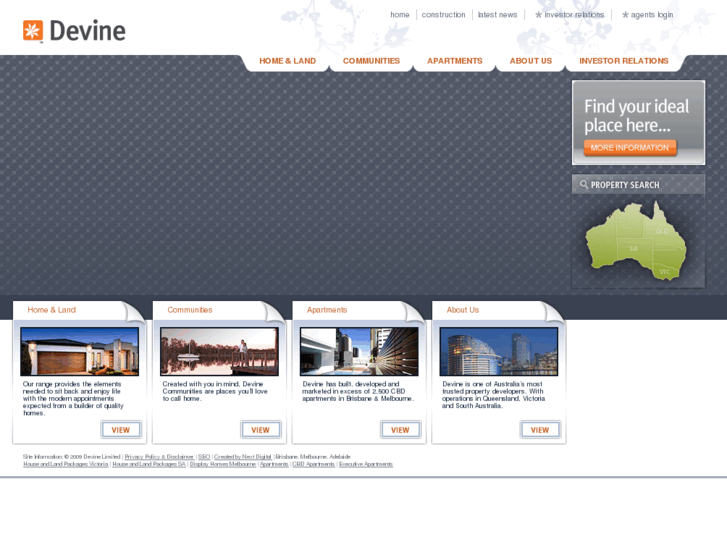Open the investor relations top link
727x545 pixels.
coord(574,15)
